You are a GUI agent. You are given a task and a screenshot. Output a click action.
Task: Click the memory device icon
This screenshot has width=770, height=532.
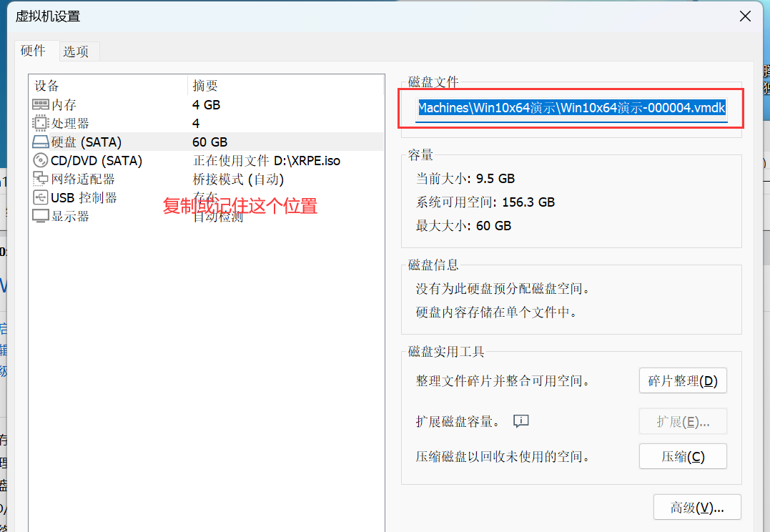tap(41, 105)
